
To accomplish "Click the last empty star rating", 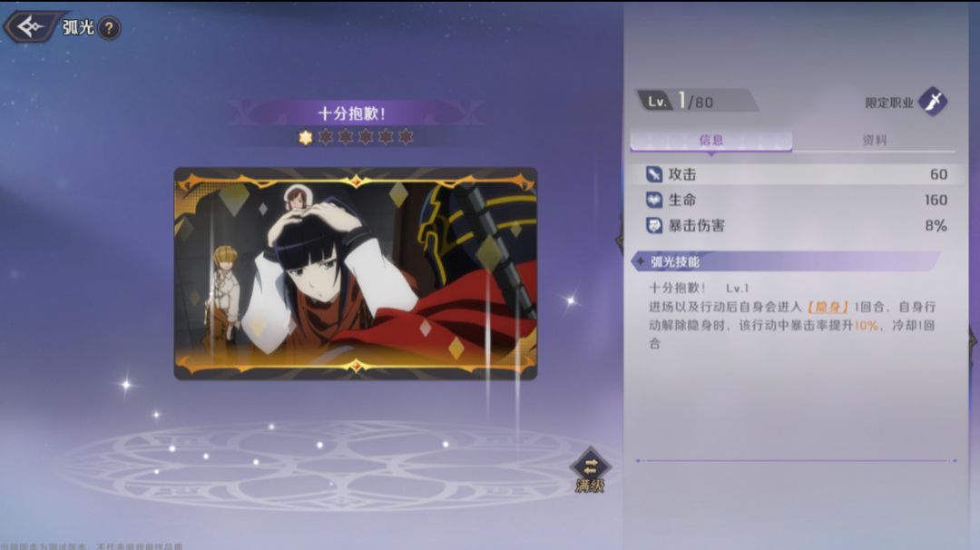I will point(406,137).
